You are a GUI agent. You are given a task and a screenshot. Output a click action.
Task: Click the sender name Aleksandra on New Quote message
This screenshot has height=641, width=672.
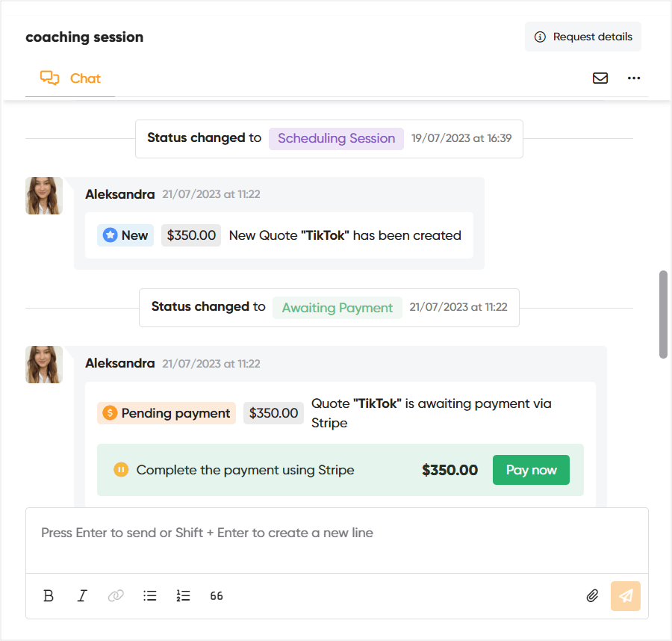[x=120, y=194]
